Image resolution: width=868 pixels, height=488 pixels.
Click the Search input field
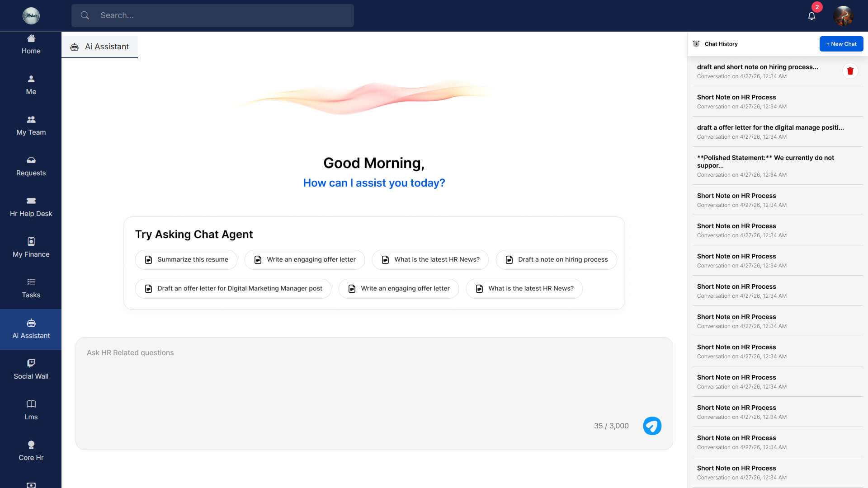click(212, 15)
